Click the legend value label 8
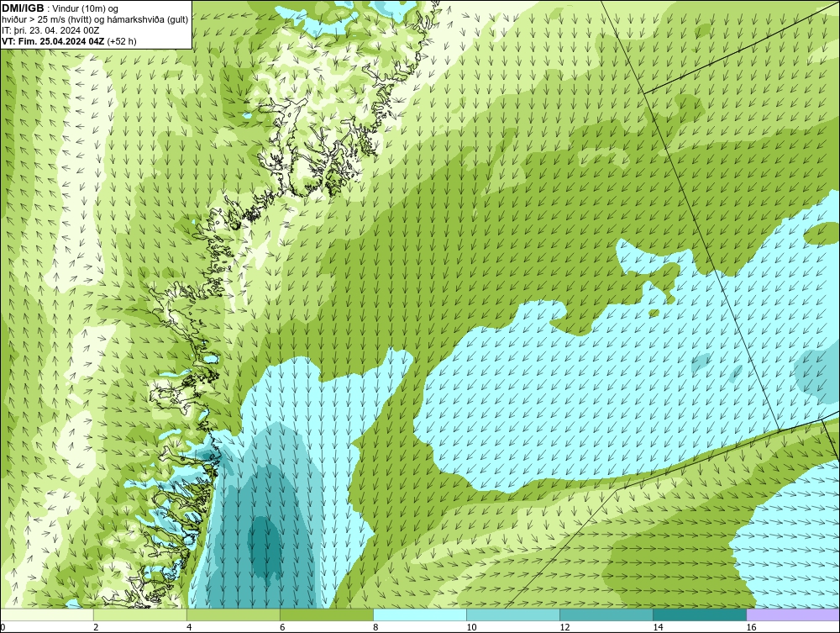Screen dimensions: 840x633 (x=375, y=627)
